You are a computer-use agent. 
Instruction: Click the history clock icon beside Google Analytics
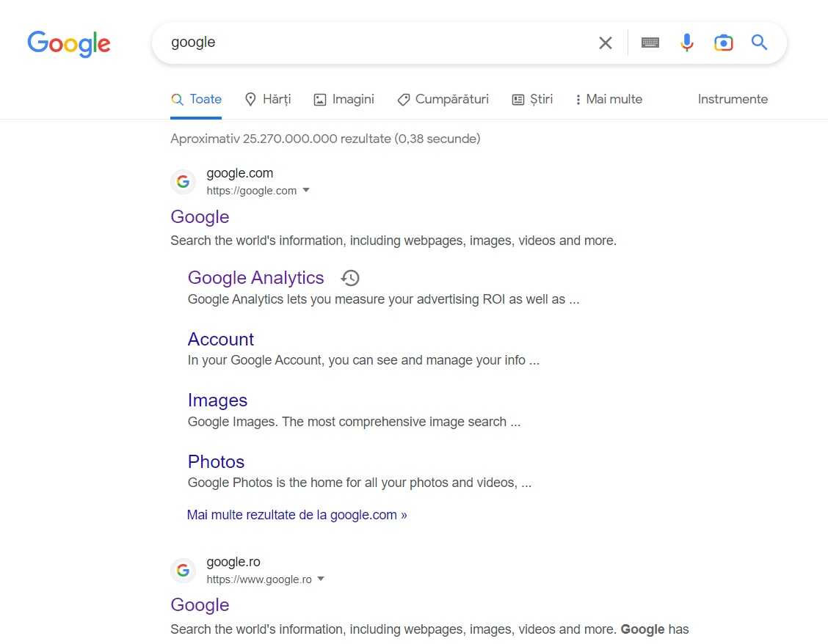[x=350, y=278]
